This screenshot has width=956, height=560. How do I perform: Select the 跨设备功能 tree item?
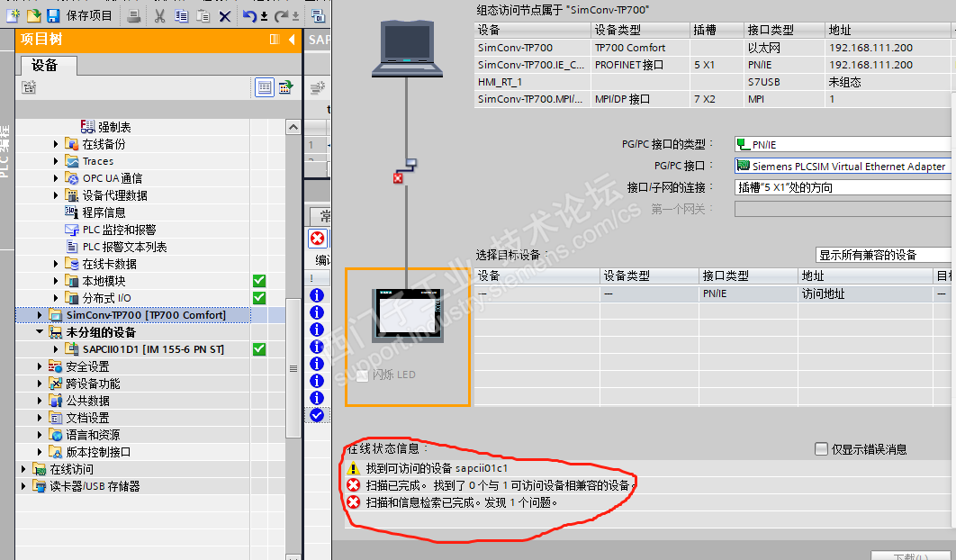(93, 384)
